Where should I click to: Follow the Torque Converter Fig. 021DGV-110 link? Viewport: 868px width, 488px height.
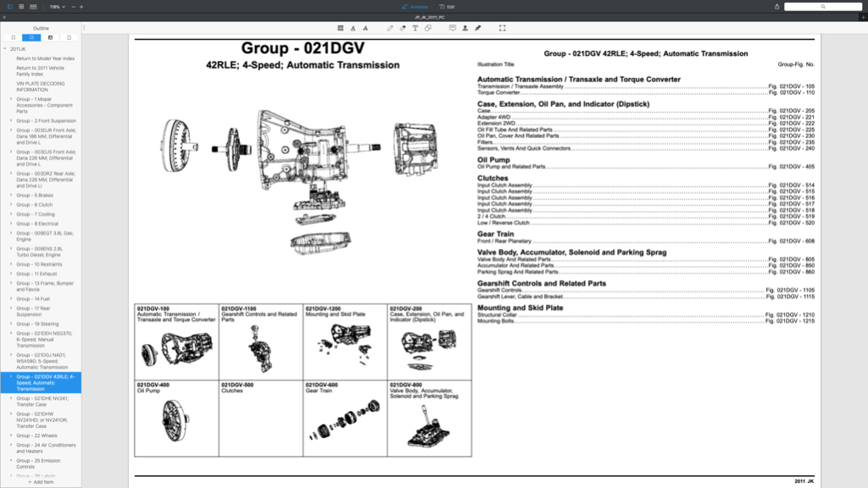click(x=645, y=93)
